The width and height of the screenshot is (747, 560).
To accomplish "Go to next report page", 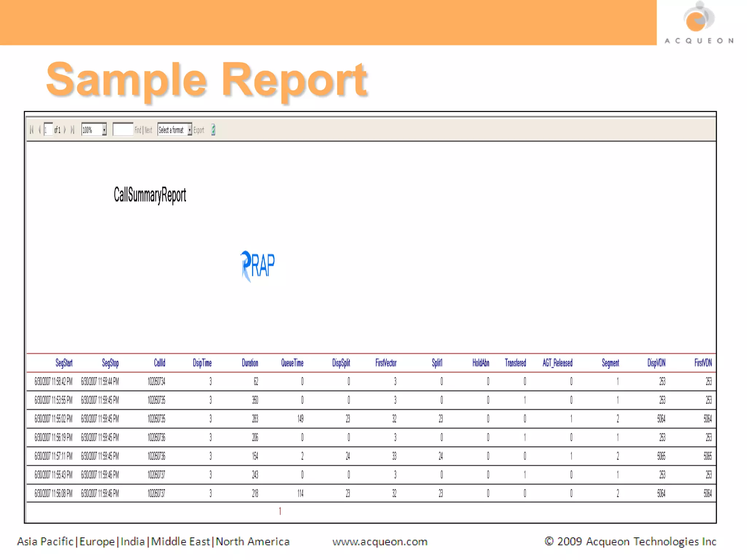I will (65, 130).
